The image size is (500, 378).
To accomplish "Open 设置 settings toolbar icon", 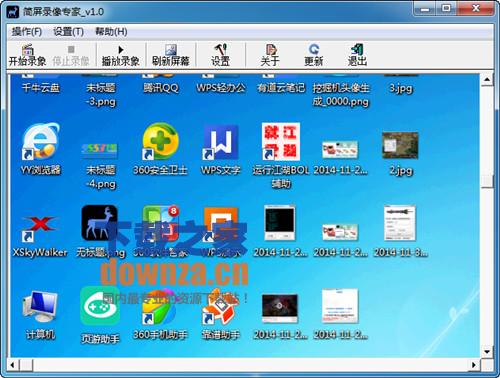I will [x=220, y=55].
